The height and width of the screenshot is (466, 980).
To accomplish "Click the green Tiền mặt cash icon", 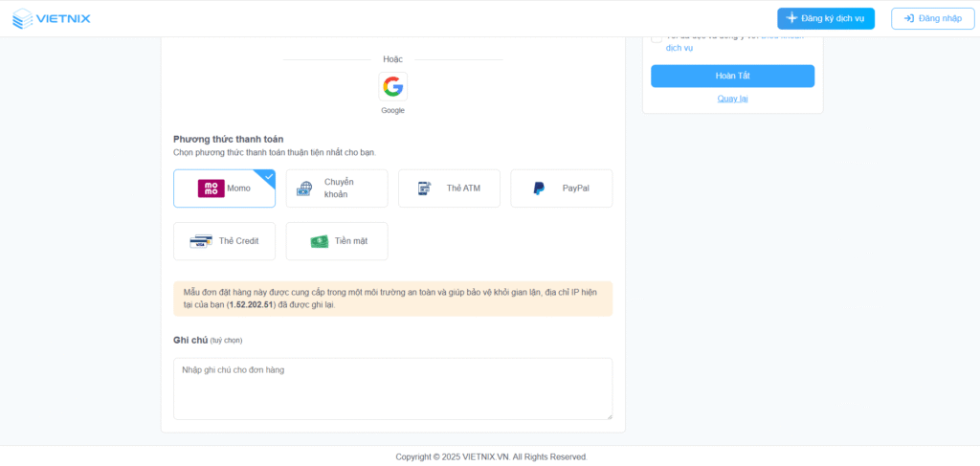I will [319, 241].
